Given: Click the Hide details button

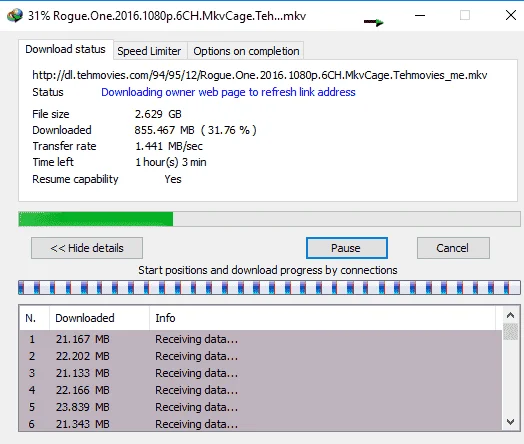Looking at the screenshot, I should [x=87, y=248].
